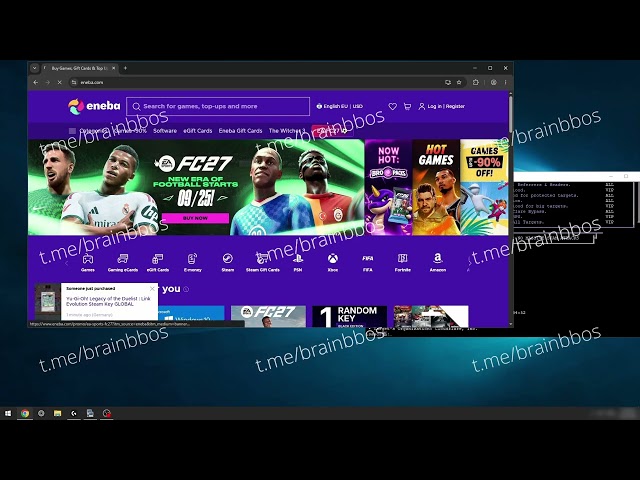Open the eGift Cards menu item
The width and height of the screenshot is (640, 480).
[x=198, y=131]
